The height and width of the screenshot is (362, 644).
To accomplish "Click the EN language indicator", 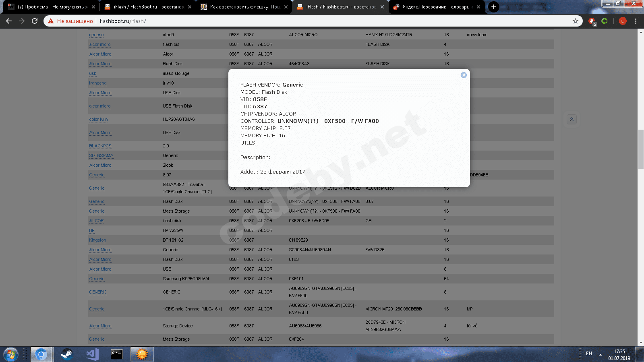I will [589, 354].
